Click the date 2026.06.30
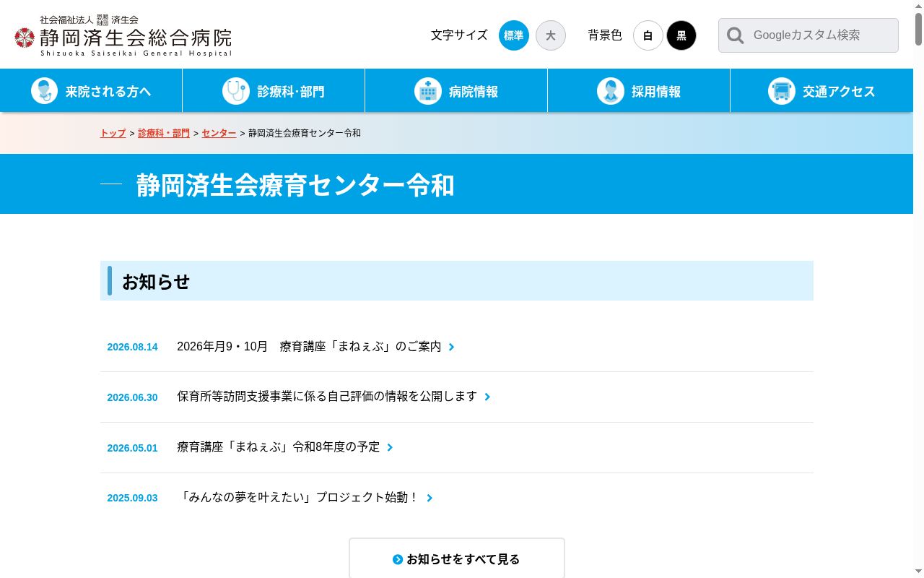 click(x=132, y=397)
